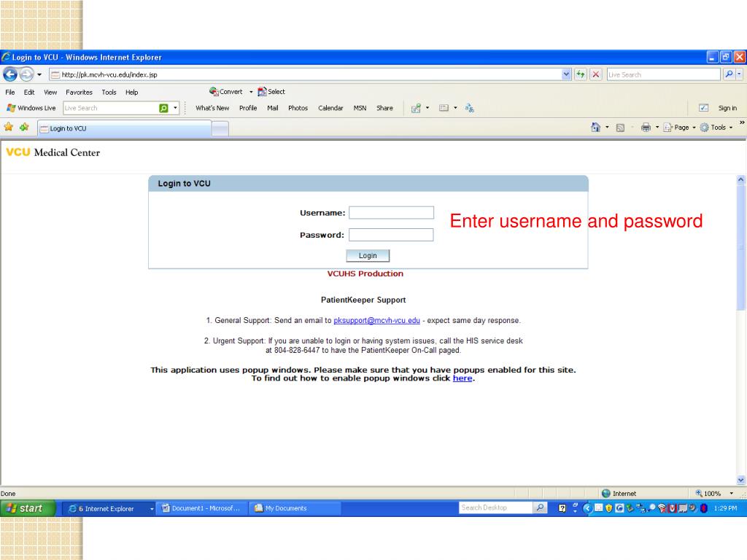Open Profile on Windows Live toolbar

pos(248,108)
